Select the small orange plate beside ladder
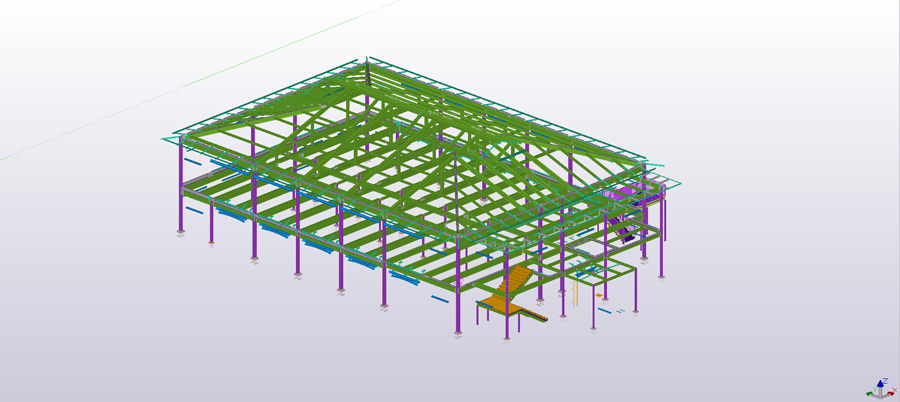This screenshot has height=402, width=900. tap(600, 295)
